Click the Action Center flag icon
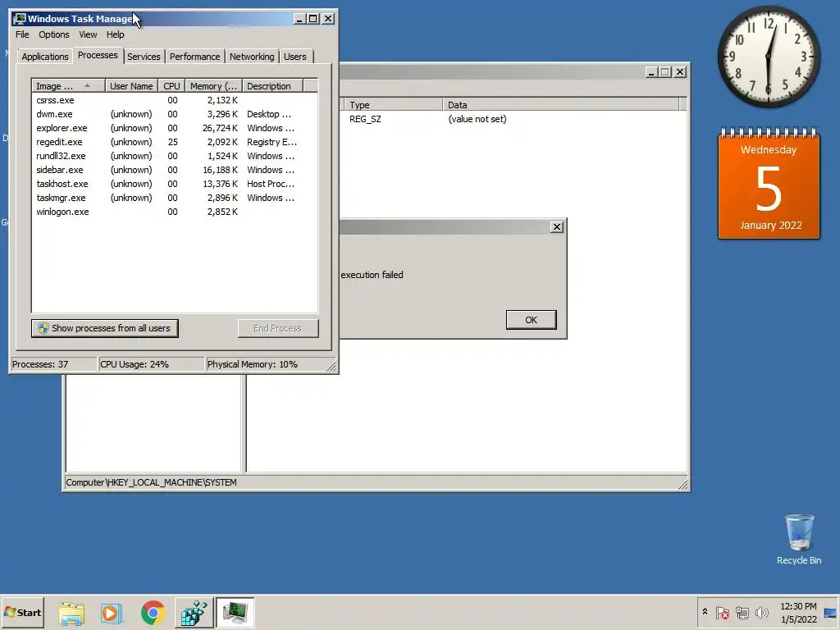The height and width of the screenshot is (630, 840). [722, 612]
